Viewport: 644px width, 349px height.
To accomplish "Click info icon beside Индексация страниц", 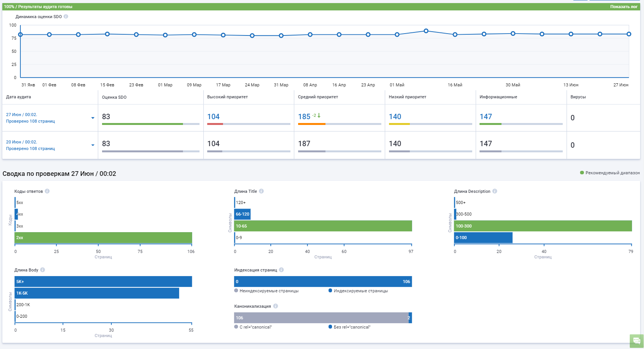I will click(281, 270).
